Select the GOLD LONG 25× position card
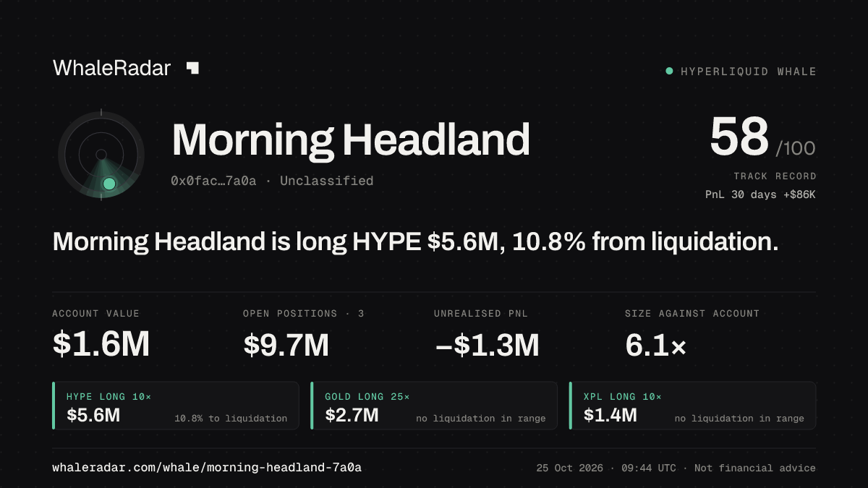 434,406
